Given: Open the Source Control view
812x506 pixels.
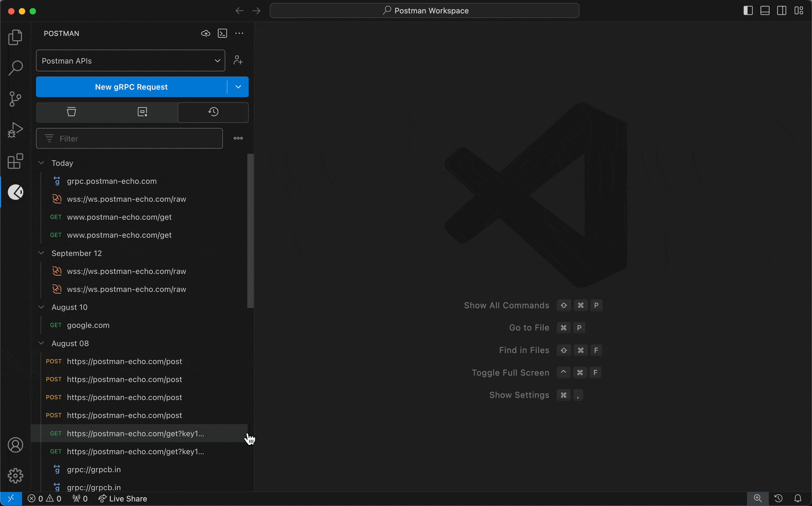Looking at the screenshot, I should pos(16,99).
